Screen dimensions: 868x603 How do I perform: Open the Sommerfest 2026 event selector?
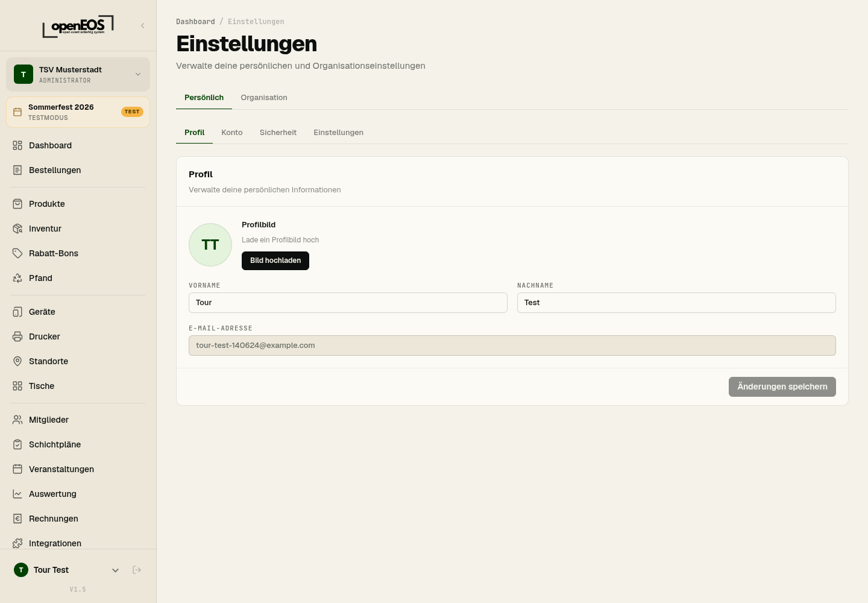[78, 112]
